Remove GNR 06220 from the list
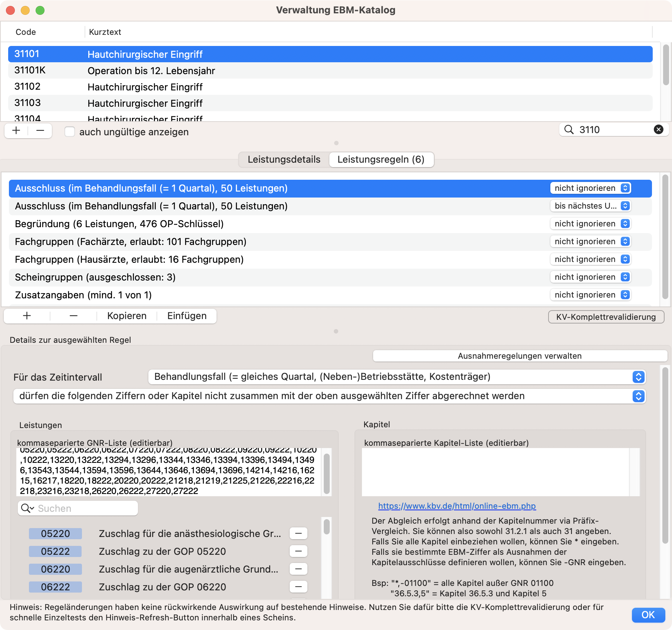672x630 pixels. pyautogui.click(x=298, y=569)
